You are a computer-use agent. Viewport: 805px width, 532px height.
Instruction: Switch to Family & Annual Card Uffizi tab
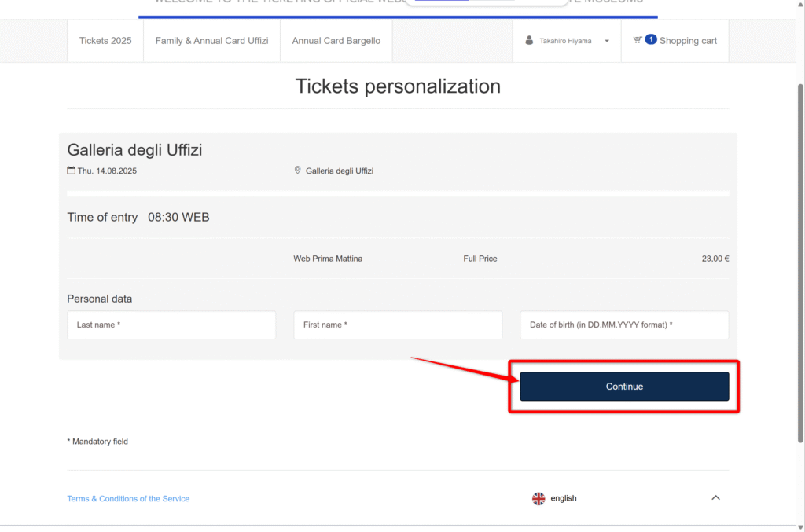click(211, 41)
